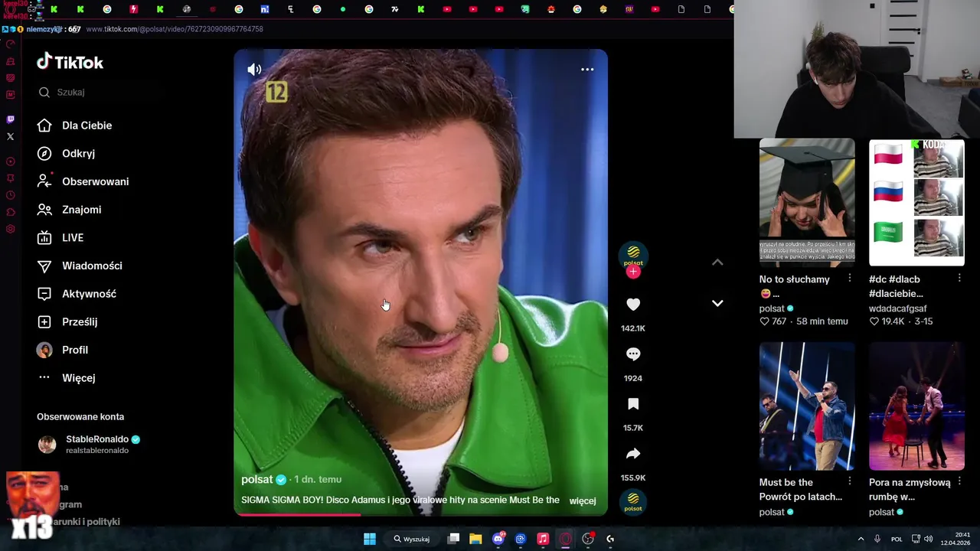
Task: Share the video with the arrow icon
Action: 633,454
